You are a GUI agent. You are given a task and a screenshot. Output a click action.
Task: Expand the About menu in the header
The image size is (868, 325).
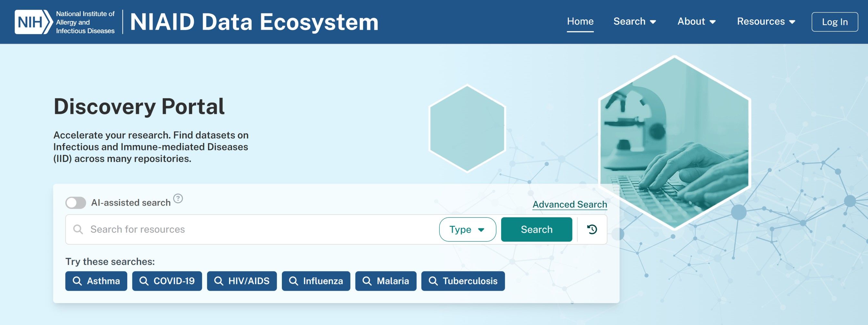[x=697, y=22]
